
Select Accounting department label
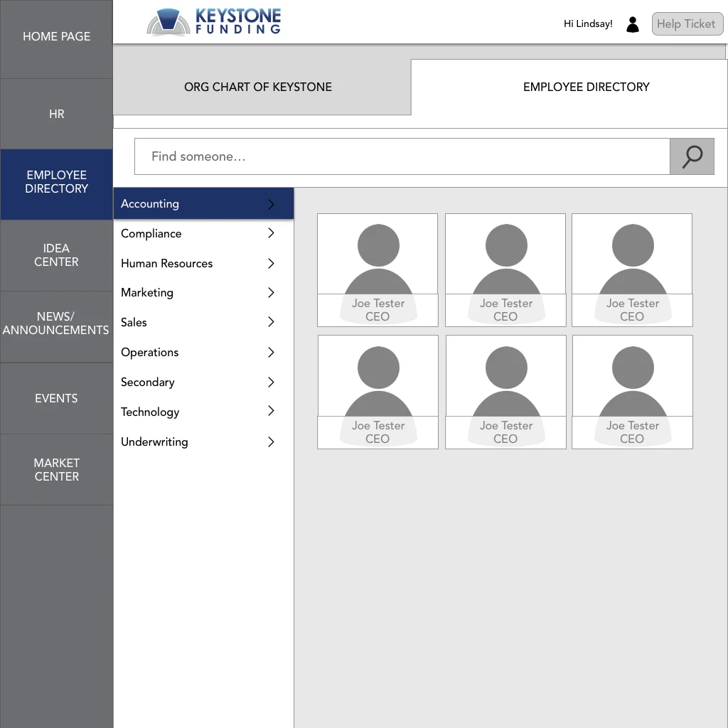click(x=150, y=204)
